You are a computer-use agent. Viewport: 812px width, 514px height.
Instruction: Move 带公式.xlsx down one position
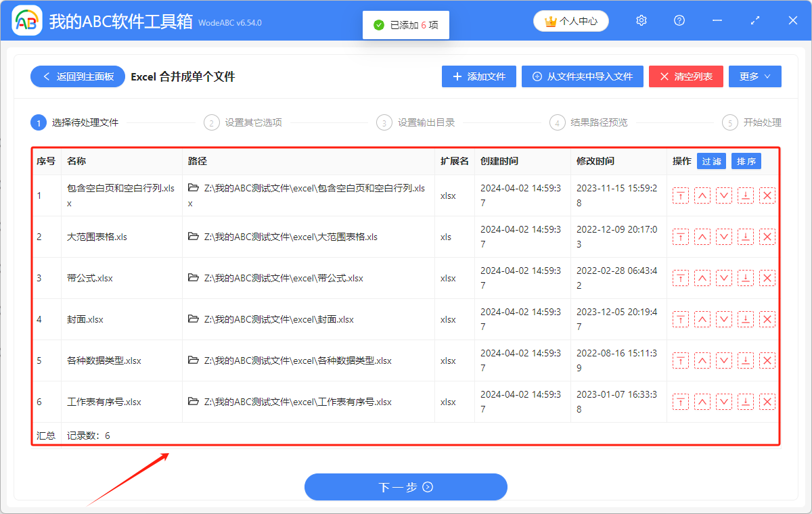[x=724, y=277]
